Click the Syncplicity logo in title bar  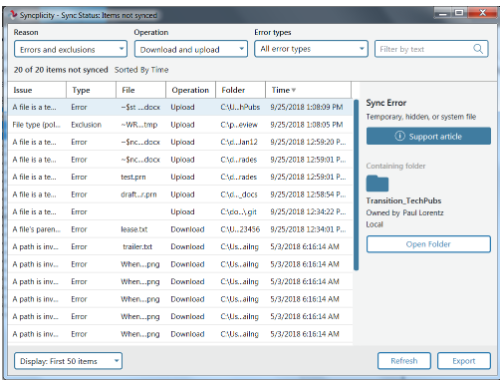click(13, 15)
